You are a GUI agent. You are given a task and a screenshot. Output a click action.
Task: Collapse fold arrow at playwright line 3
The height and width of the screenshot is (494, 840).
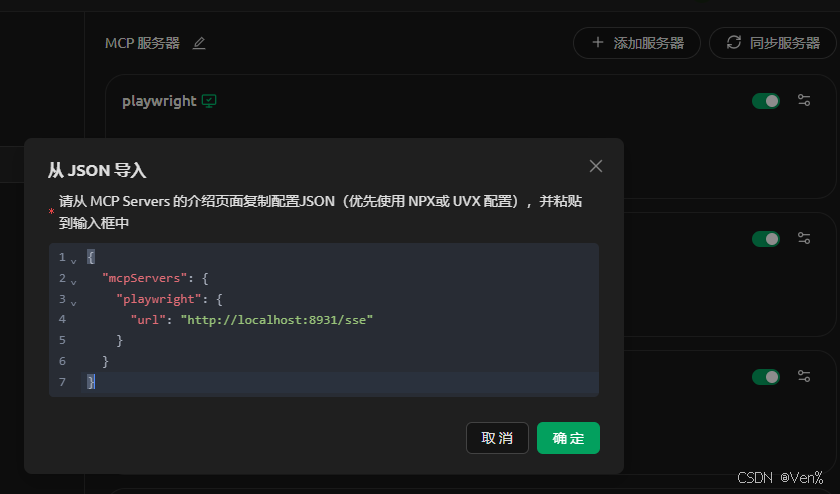(x=73, y=303)
